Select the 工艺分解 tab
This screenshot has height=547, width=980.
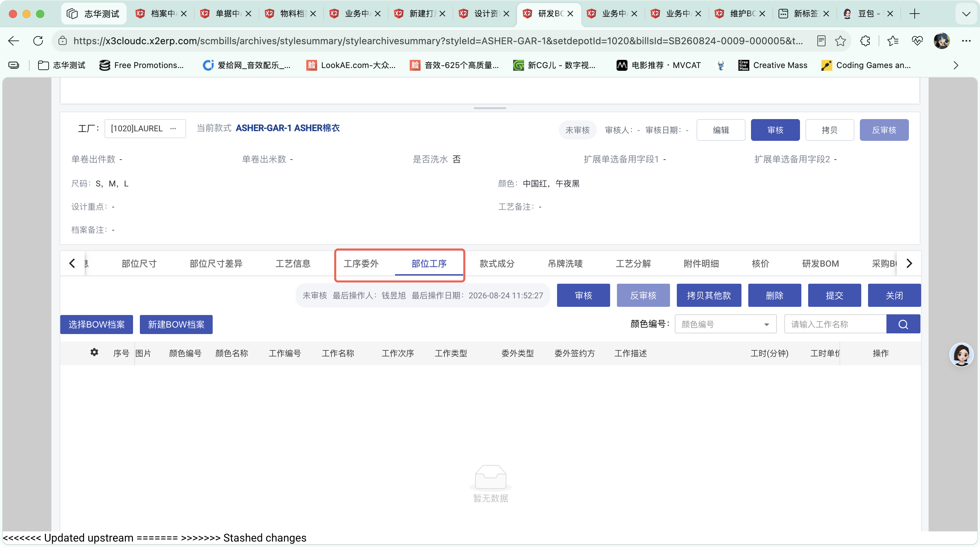[633, 263]
